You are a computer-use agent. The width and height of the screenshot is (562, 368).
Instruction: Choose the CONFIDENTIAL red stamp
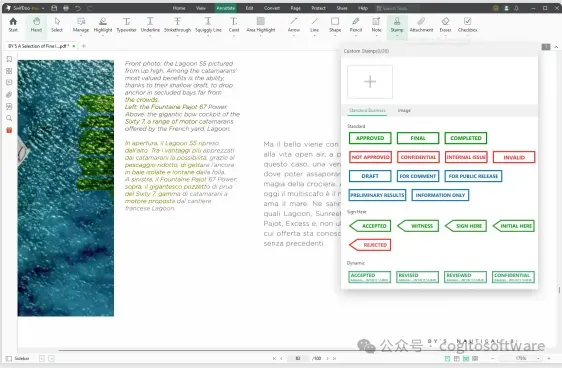tap(418, 157)
